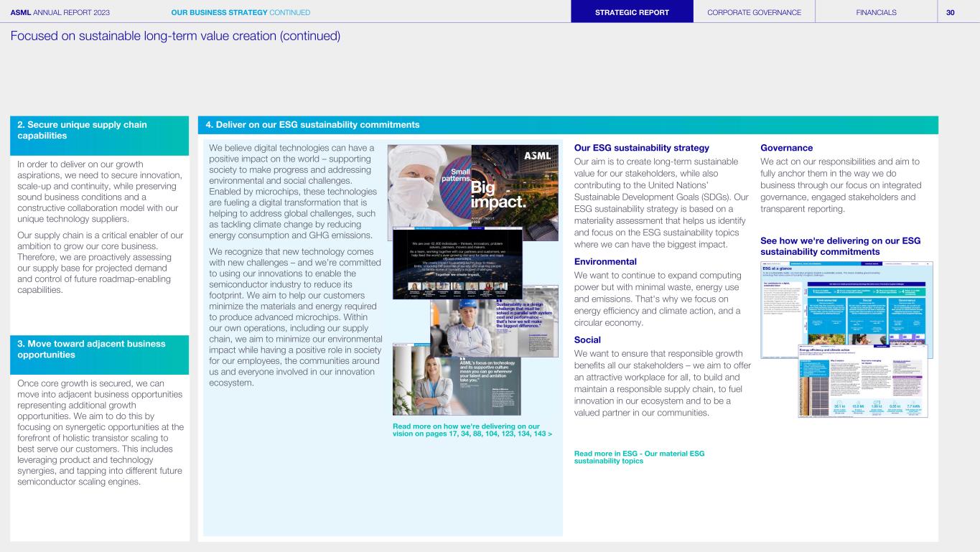Click paragraph starting 'We believe digital technologies can have'
The height and width of the screenshot is (552, 980).
(x=293, y=192)
